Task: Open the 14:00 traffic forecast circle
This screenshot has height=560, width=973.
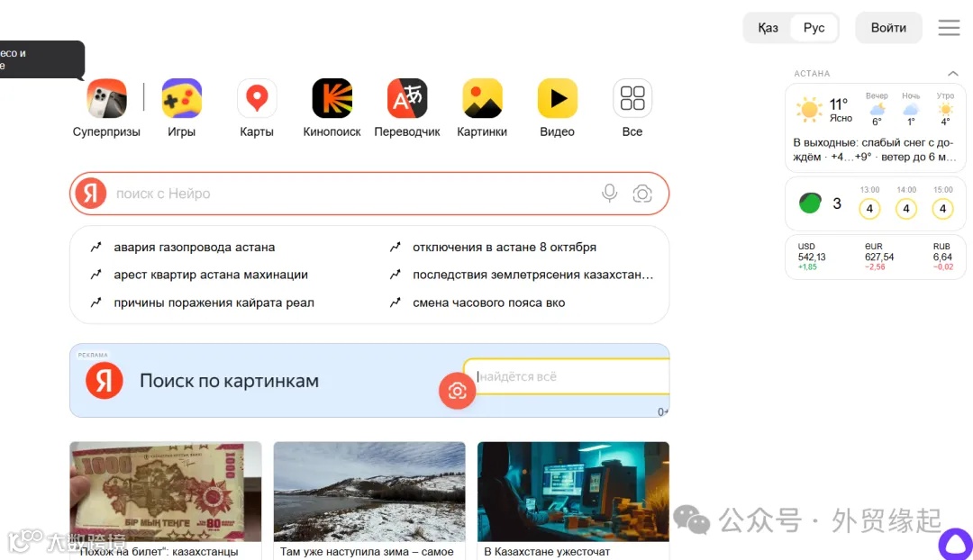Action: [x=906, y=208]
